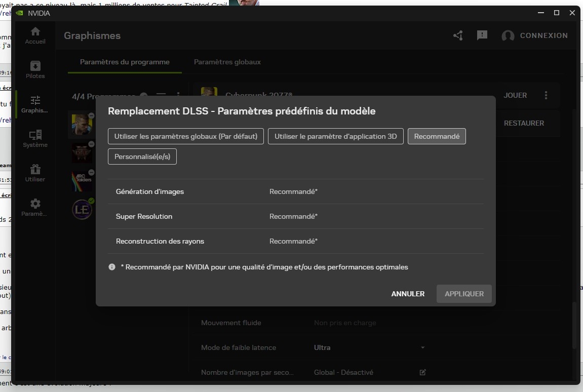Screen dimensions: 583x392
Task: Open the Paramètres gear icon in sidebar
Action: click(35, 208)
